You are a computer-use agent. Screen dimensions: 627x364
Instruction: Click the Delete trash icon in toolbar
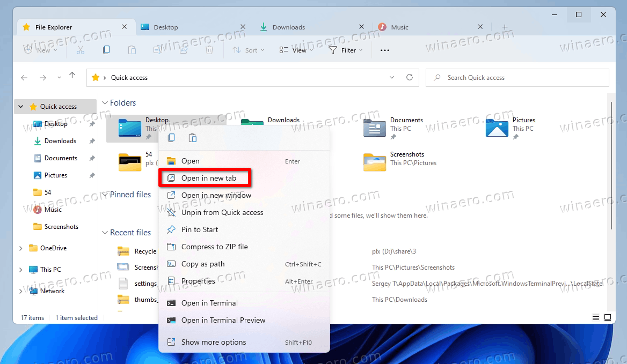209,50
